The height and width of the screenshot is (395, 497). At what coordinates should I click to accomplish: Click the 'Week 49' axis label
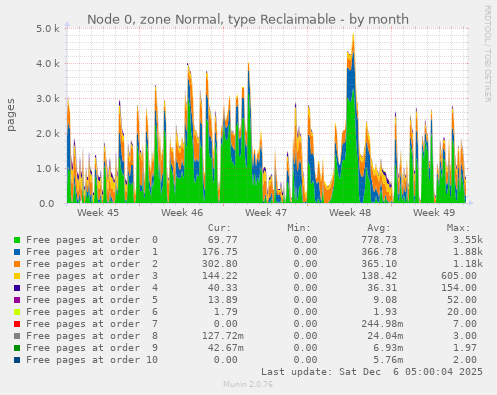pyautogui.click(x=434, y=213)
